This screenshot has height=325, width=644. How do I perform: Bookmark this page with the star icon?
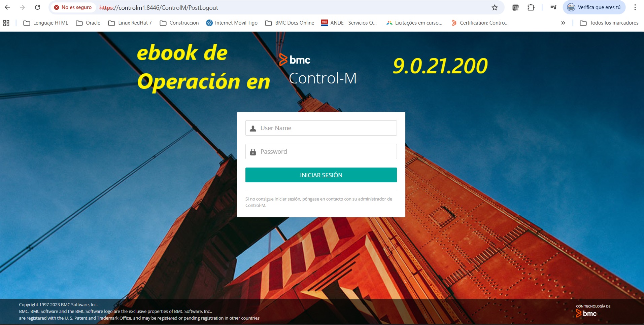tap(494, 7)
